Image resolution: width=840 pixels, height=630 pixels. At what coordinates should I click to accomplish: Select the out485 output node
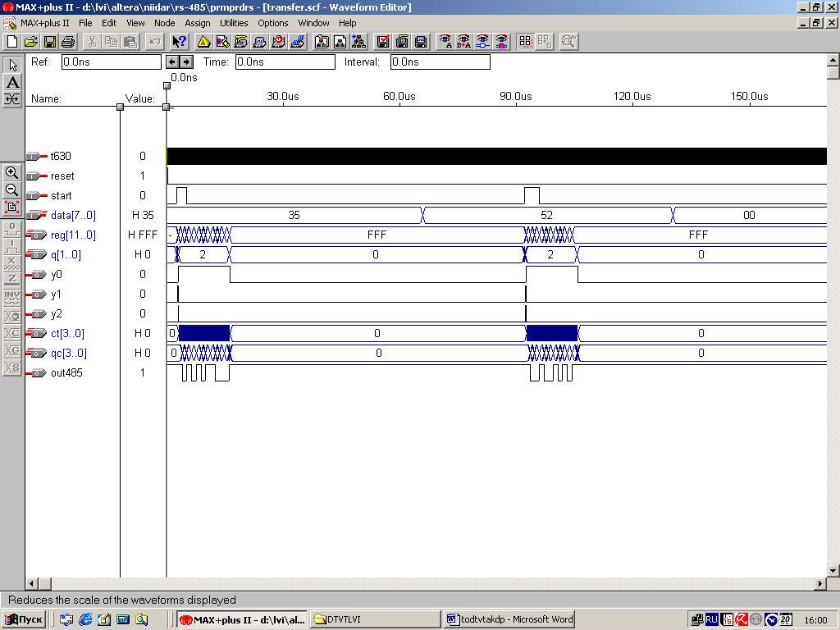point(66,373)
